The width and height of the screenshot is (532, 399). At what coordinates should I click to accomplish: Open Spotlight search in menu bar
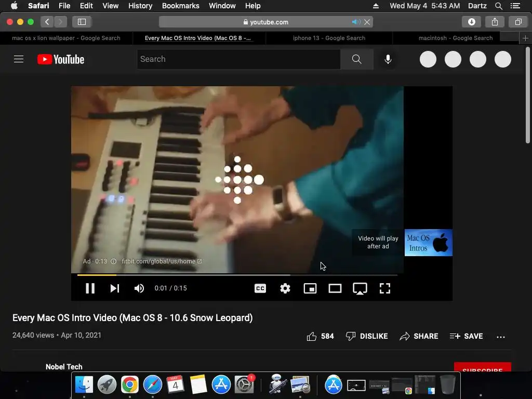tap(498, 6)
